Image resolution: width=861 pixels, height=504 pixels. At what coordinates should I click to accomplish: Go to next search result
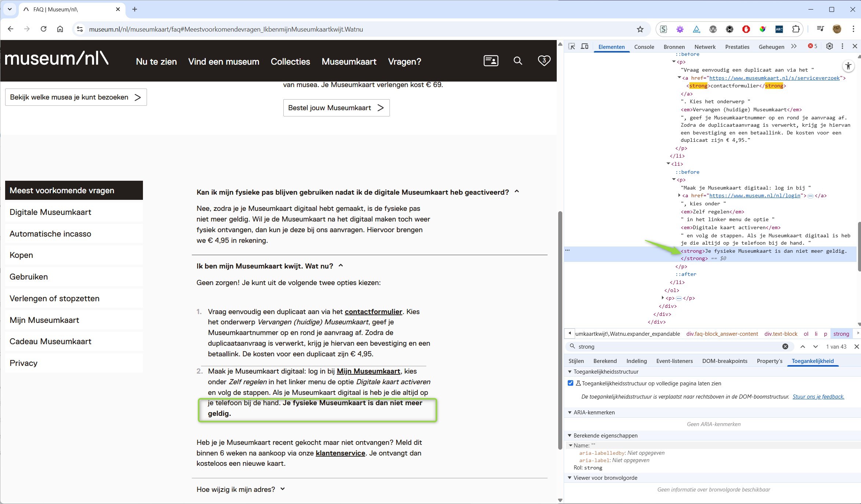(x=815, y=346)
